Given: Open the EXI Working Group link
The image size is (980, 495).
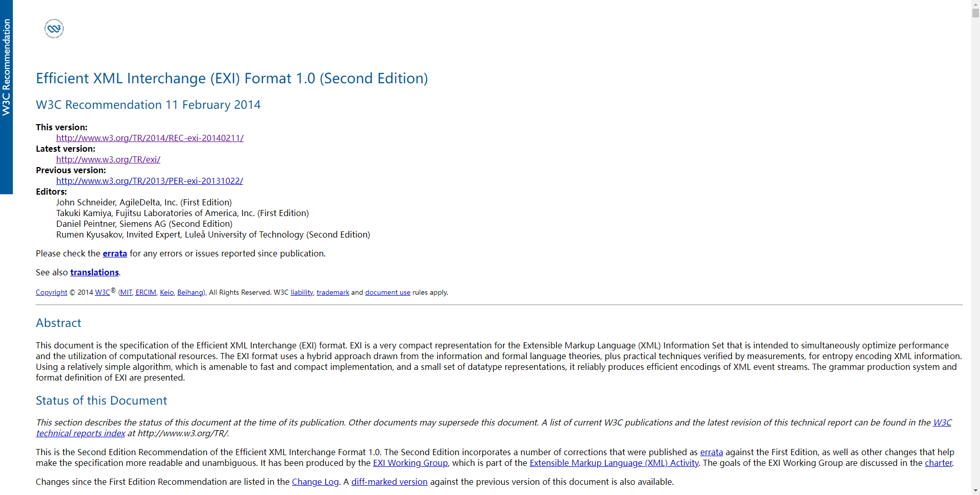Looking at the screenshot, I should (x=410, y=463).
